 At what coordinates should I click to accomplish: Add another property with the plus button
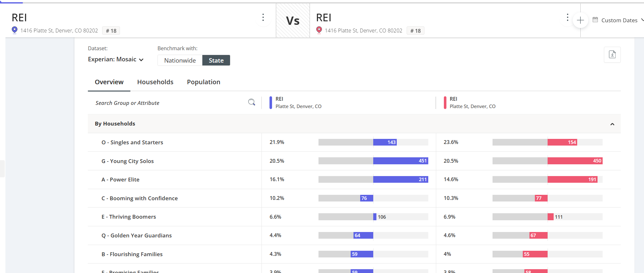pyautogui.click(x=580, y=20)
